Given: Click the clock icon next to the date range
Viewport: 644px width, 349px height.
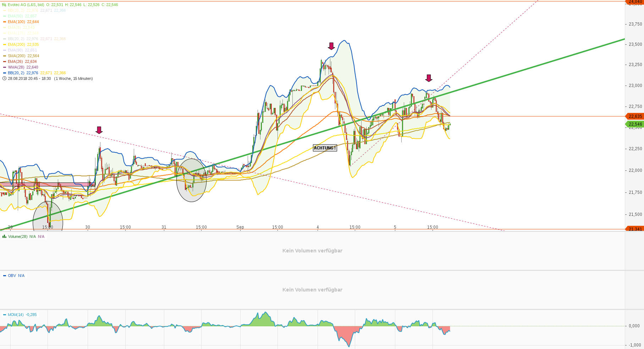Looking at the screenshot, I should (x=4, y=78).
